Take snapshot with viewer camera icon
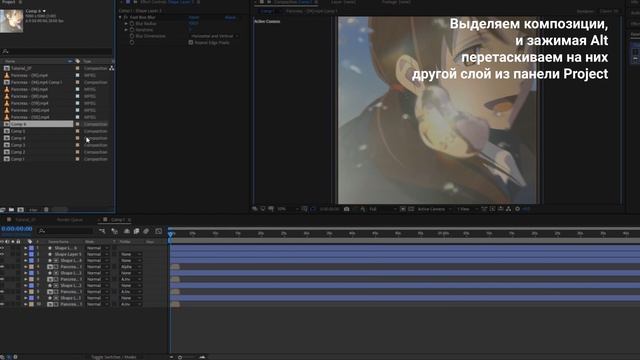The width and height of the screenshot is (640, 360). (347, 209)
